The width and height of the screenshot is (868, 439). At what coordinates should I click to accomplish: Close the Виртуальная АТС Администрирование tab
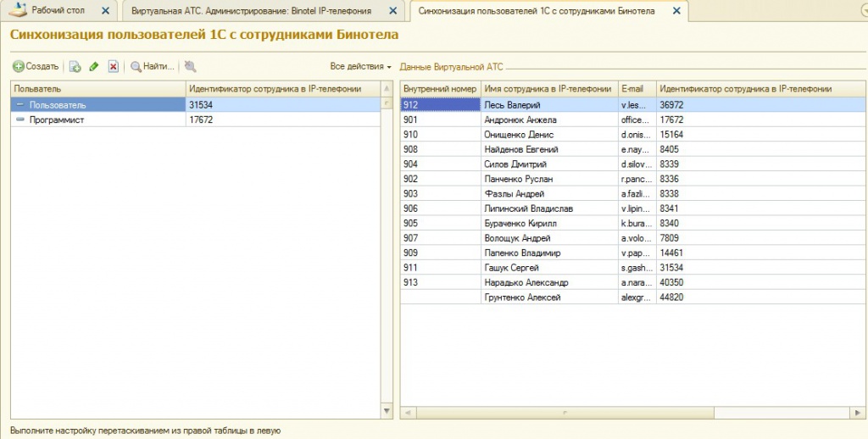[392, 10]
